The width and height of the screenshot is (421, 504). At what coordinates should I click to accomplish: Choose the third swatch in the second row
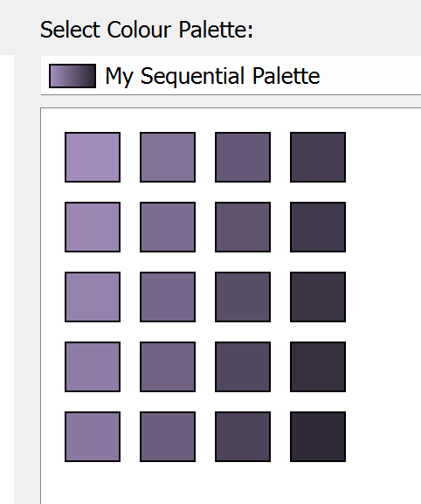coord(243,227)
